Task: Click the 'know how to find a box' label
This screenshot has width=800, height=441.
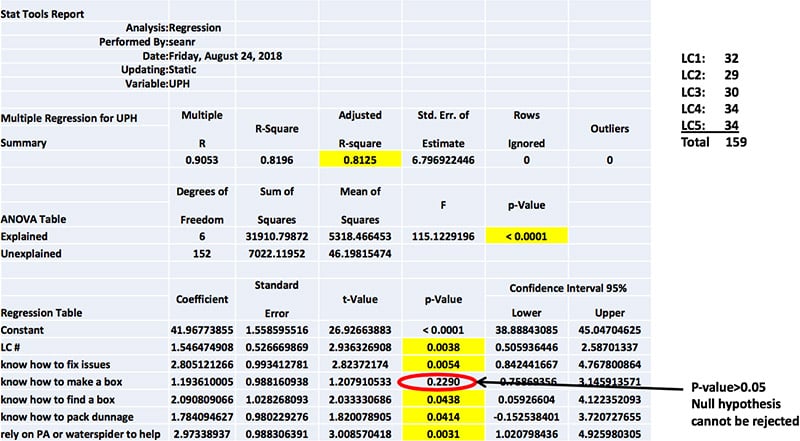Action: click(58, 400)
